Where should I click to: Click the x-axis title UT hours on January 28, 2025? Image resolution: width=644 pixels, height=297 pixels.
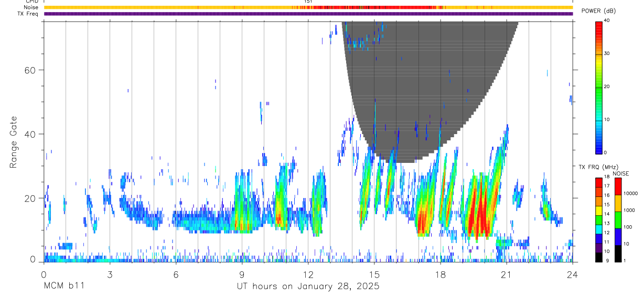(x=307, y=287)
